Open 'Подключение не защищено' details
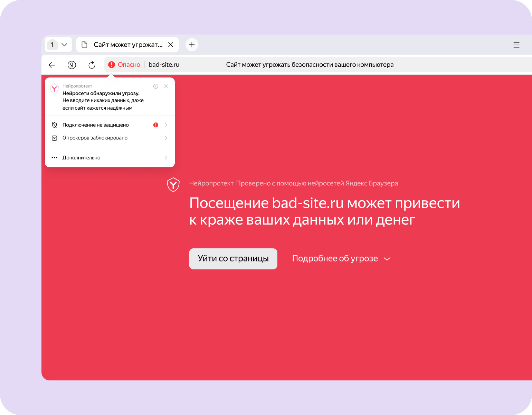The width and height of the screenshot is (532, 415). coord(110,125)
